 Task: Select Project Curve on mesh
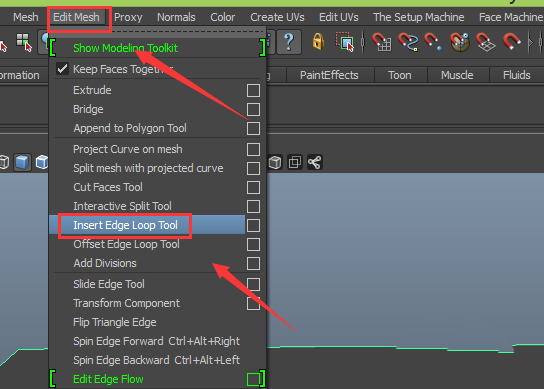128,149
